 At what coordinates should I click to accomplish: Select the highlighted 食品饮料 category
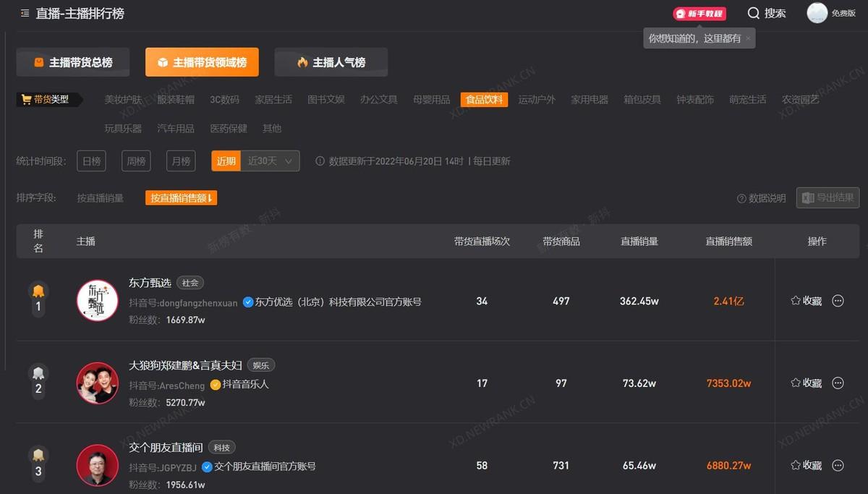pyautogui.click(x=484, y=100)
